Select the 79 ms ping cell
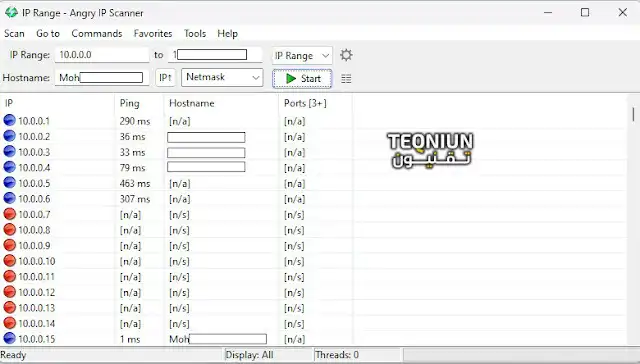Image resolution: width=640 pixels, height=364 pixels. point(132,168)
